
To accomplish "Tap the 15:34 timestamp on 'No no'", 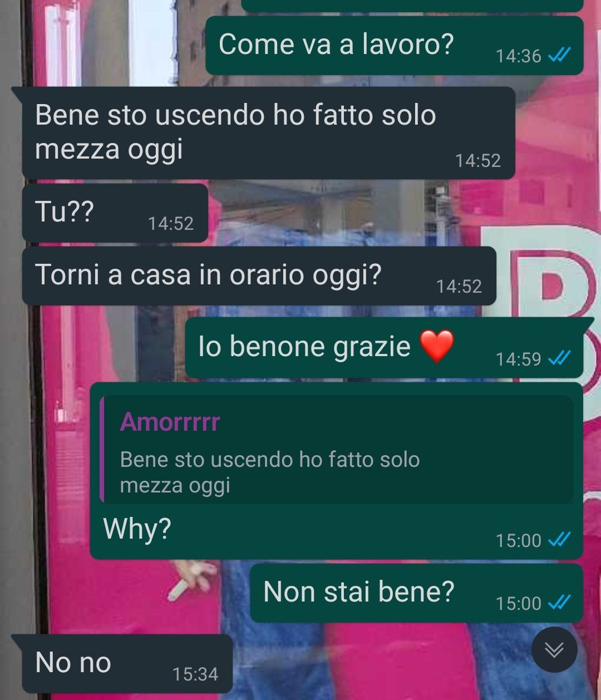I will 195,674.
